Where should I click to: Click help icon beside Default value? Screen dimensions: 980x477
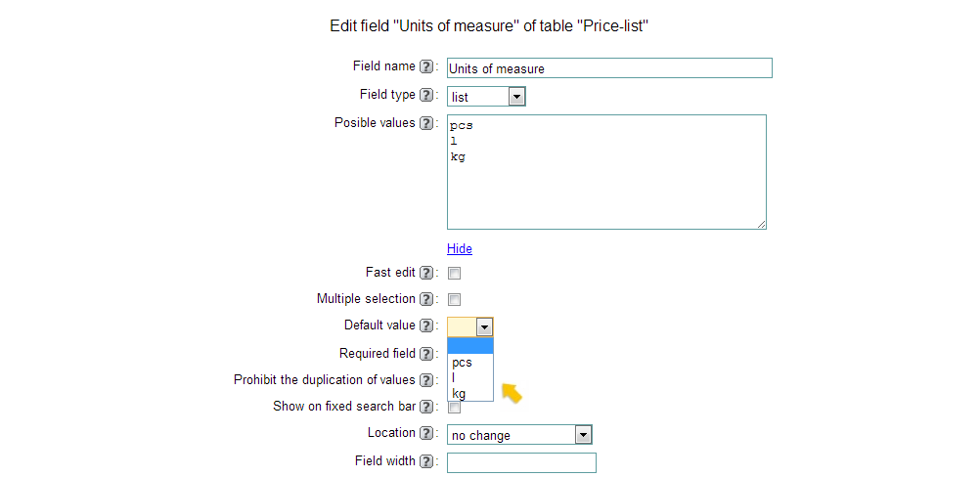(425, 325)
